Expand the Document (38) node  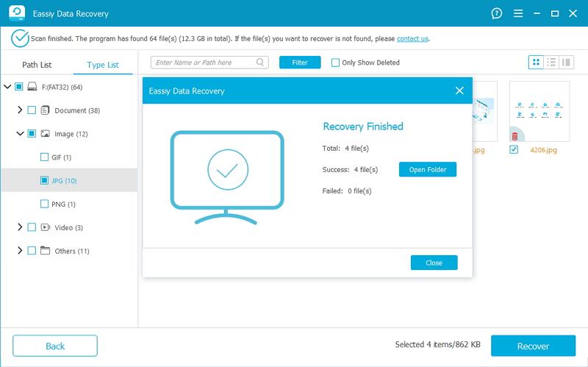pyautogui.click(x=20, y=110)
